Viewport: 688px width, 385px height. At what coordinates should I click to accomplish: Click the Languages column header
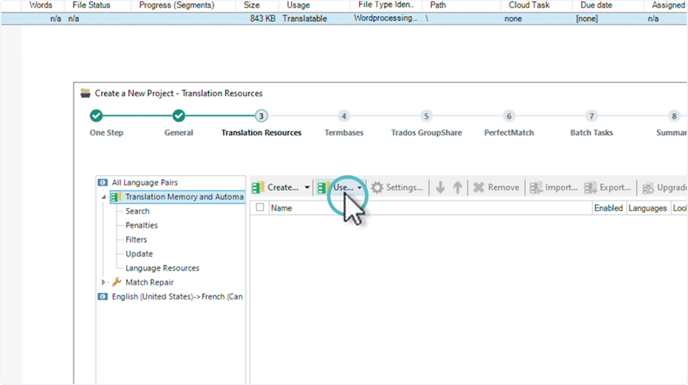coord(648,208)
